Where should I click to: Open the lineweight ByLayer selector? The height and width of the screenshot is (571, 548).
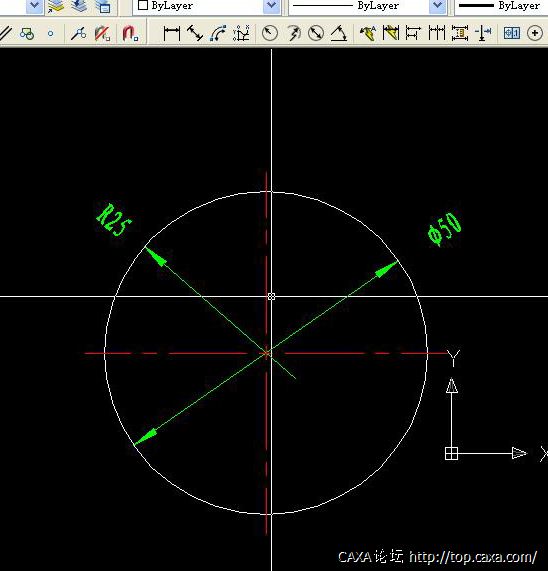501,6
